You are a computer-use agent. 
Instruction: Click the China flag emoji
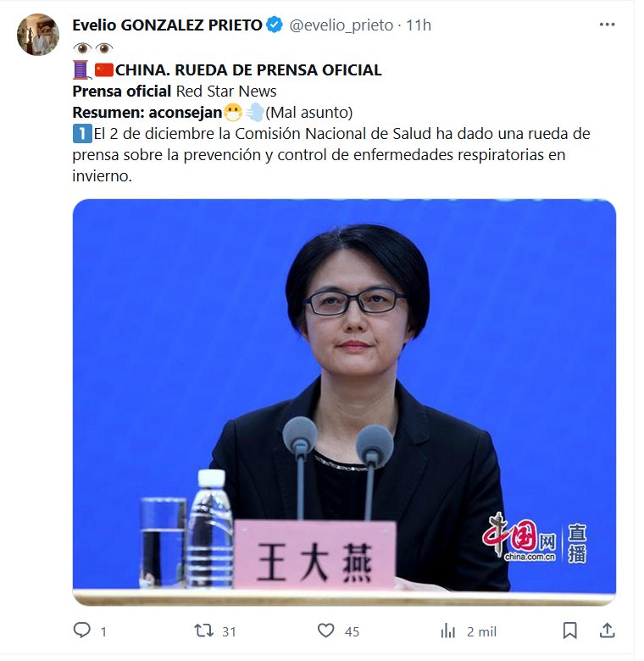pos(104,70)
